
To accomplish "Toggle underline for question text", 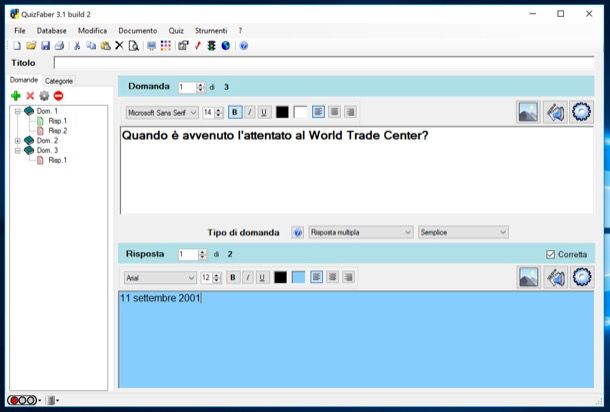I will click(x=264, y=112).
